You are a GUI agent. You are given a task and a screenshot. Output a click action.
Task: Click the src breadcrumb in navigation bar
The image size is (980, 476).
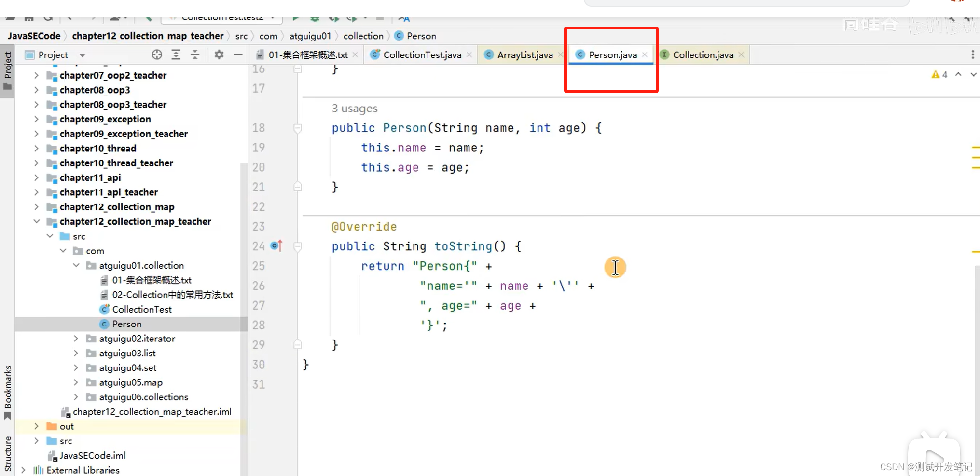pyautogui.click(x=241, y=36)
